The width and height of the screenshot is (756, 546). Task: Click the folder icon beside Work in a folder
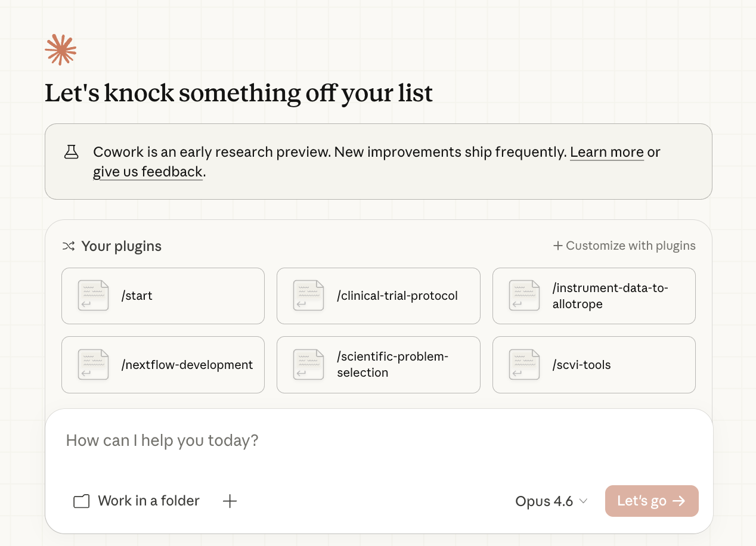pyautogui.click(x=81, y=501)
